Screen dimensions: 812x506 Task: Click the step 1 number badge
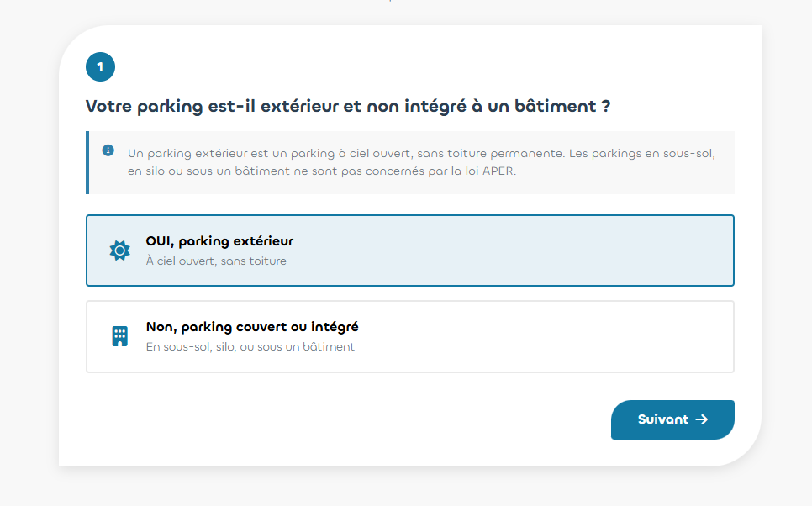tap(100, 67)
